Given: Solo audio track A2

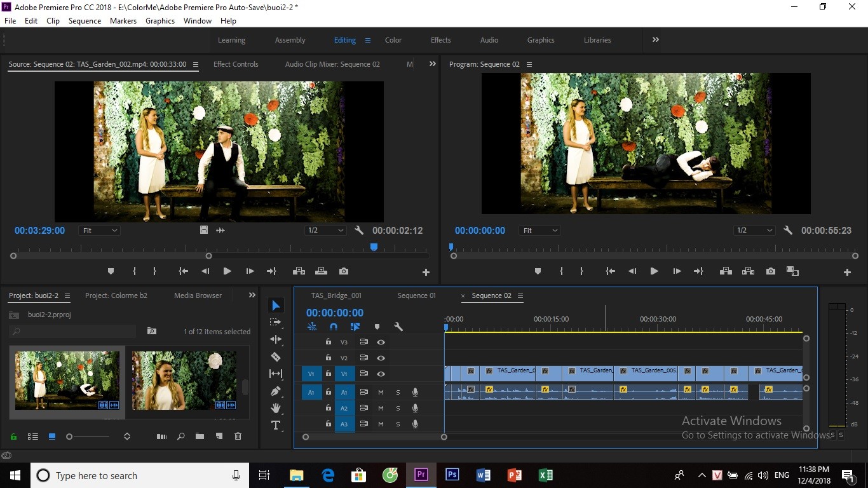Looking at the screenshot, I should [x=398, y=408].
